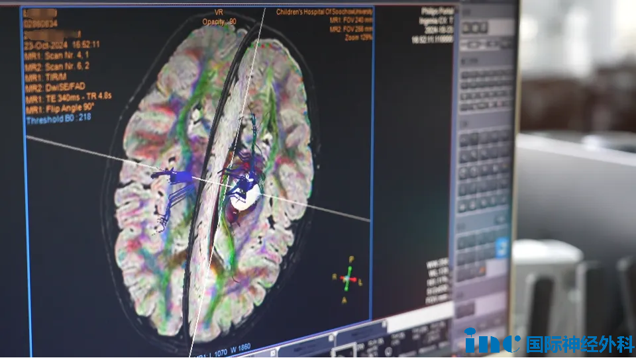
Task: Click the Zoom 129% overlay text
Action: (x=356, y=38)
